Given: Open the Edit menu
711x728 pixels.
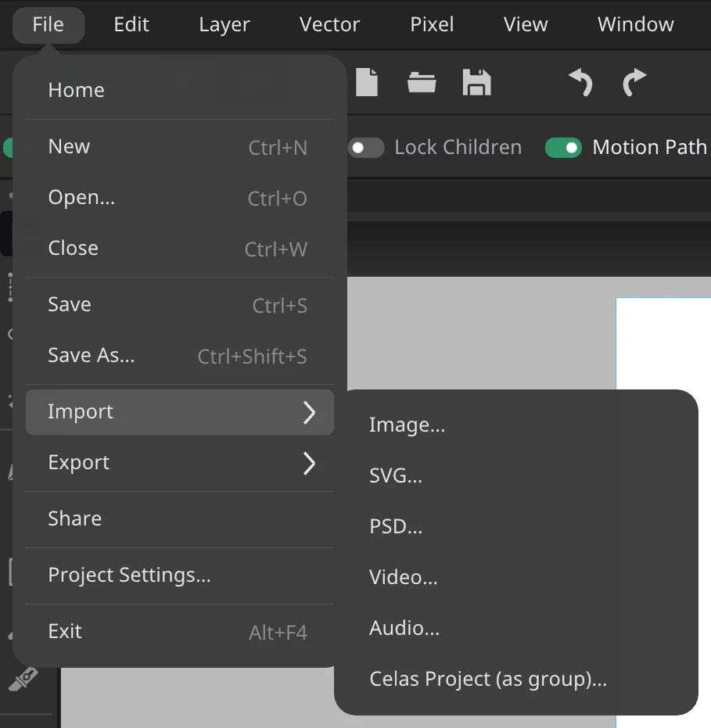Looking at the screenshot, I should tap(131, 24).
